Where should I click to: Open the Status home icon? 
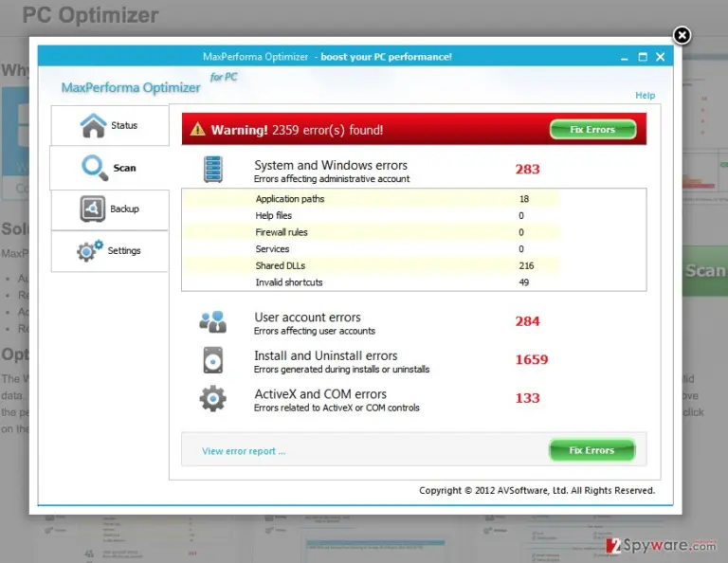click(93, 125)
